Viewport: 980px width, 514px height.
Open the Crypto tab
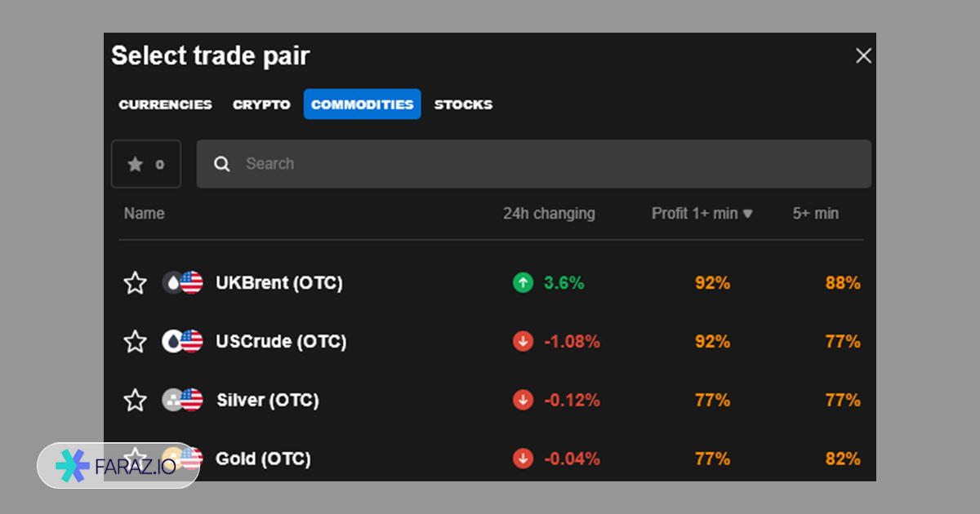pyautogui.click(x=261, y=104)
